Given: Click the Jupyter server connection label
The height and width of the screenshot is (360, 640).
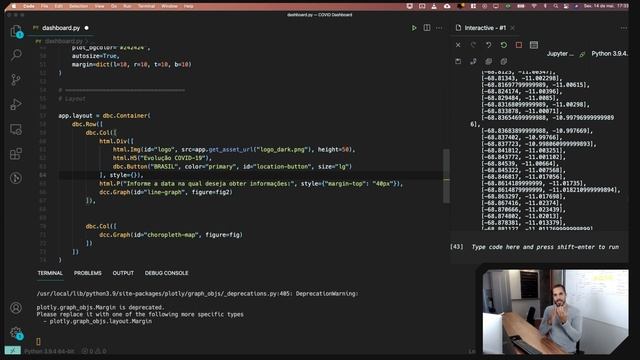Looking at the screenshot, I should (x=560, y=53).
